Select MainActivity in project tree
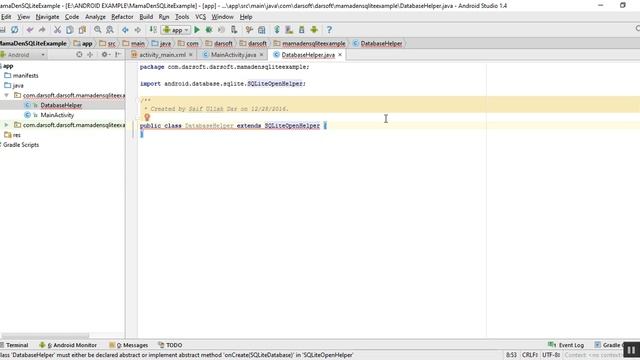The height and width of the screenshot is (360, 640). pos(57,115)
